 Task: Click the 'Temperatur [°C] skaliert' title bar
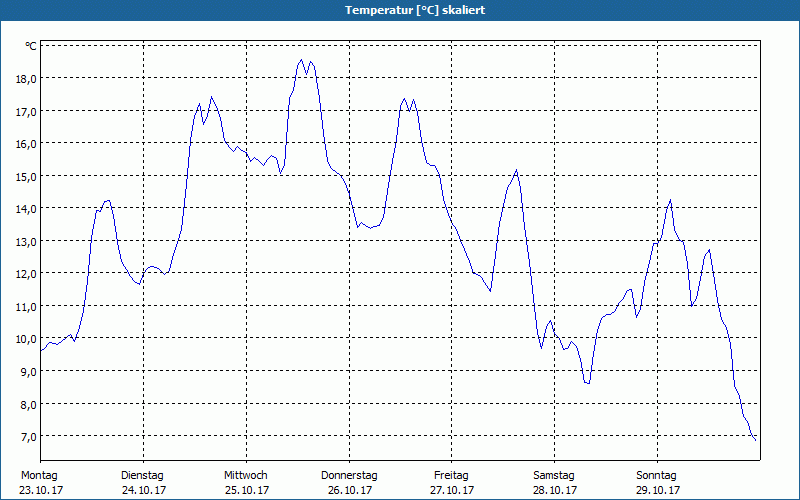[400, 10]
